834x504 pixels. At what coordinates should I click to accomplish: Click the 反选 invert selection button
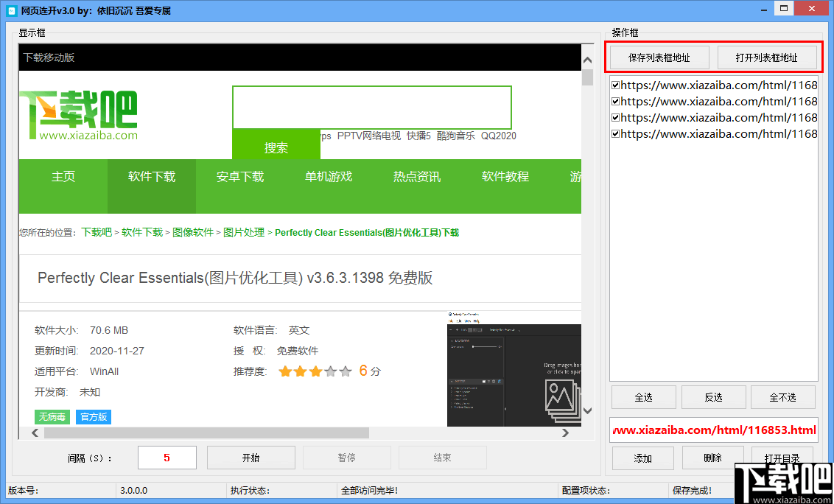click(x=712, y=396)
